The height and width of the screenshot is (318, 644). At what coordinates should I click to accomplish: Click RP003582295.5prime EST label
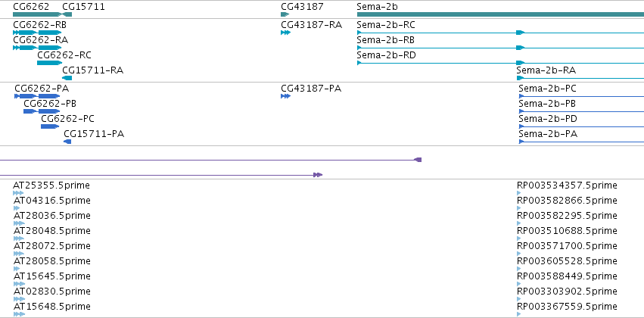click(567, 216)
